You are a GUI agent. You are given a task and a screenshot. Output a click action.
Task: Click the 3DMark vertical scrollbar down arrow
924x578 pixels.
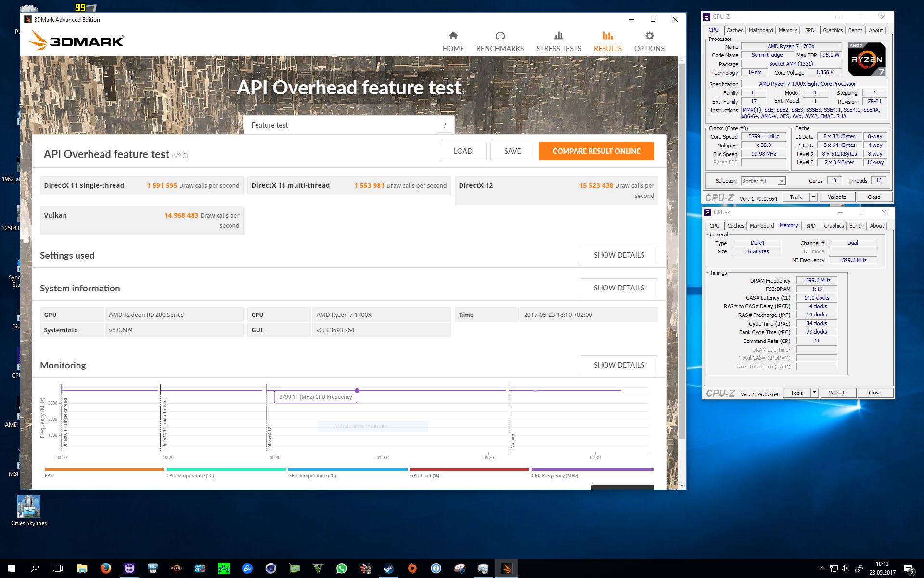coord(681,486)
